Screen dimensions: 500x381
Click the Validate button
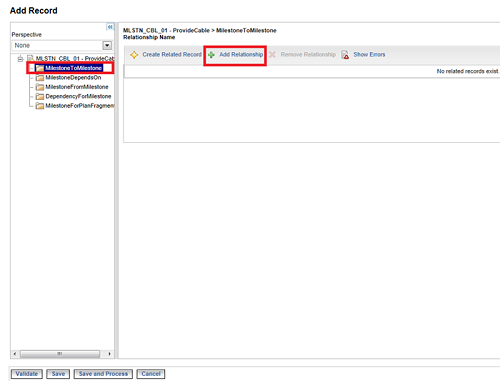(x=27, y=374)
